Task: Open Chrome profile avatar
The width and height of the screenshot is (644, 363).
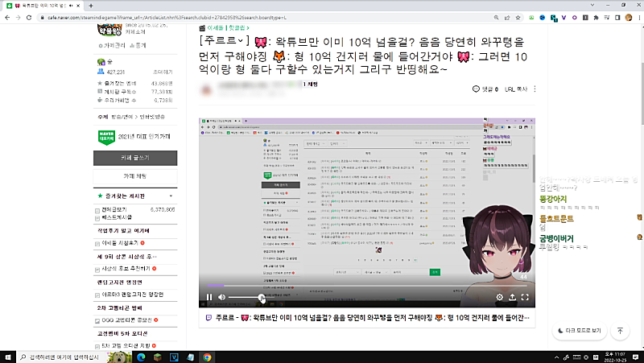Action: (x=629, y=18)
